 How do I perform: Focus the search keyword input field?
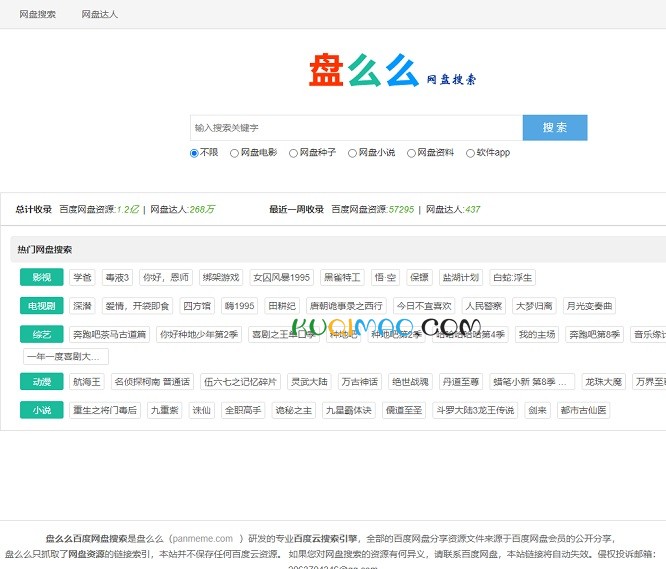click(356, 127)
